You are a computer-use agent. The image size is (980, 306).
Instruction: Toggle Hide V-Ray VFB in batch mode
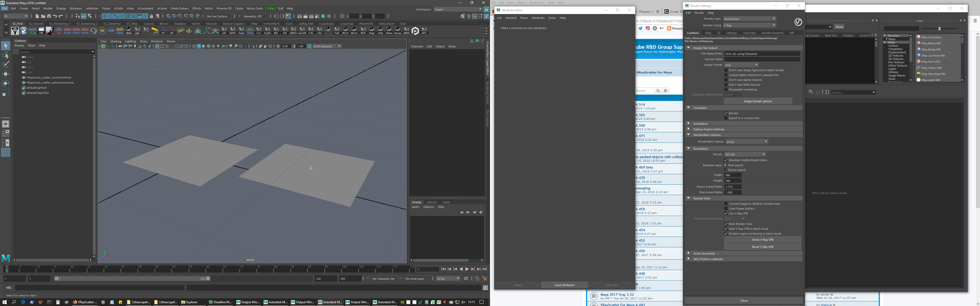726,229
